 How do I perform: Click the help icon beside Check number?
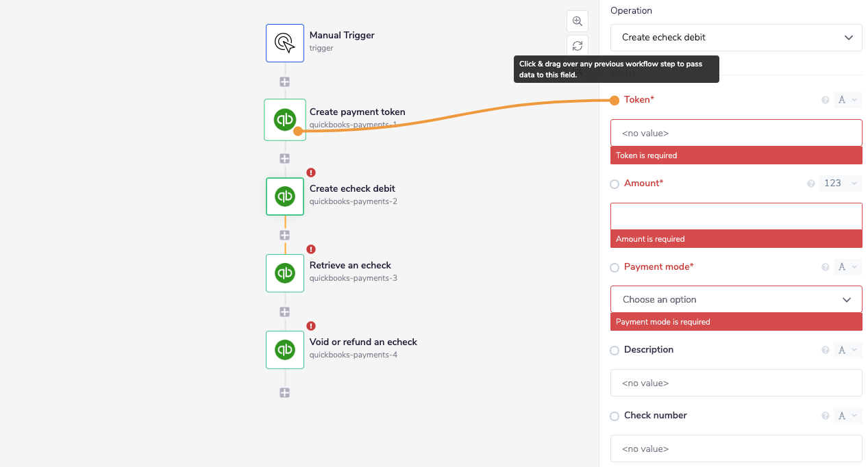click(825, 416)
